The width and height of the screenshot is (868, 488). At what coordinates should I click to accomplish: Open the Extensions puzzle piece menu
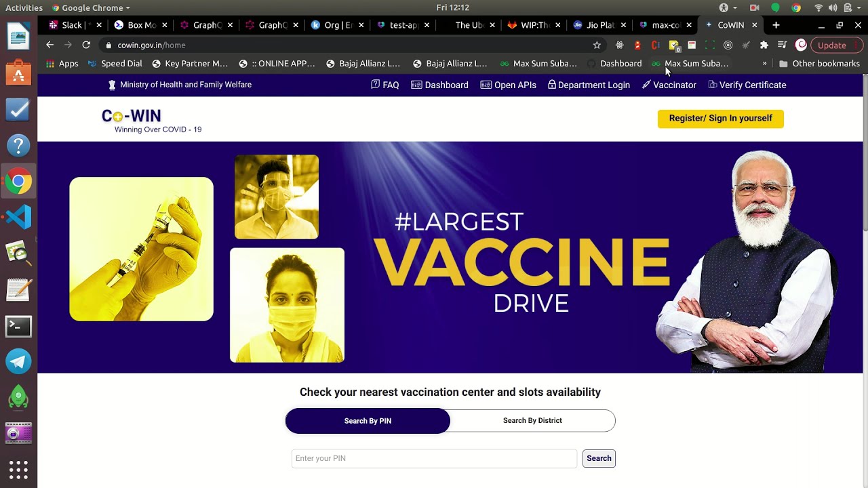764,45
